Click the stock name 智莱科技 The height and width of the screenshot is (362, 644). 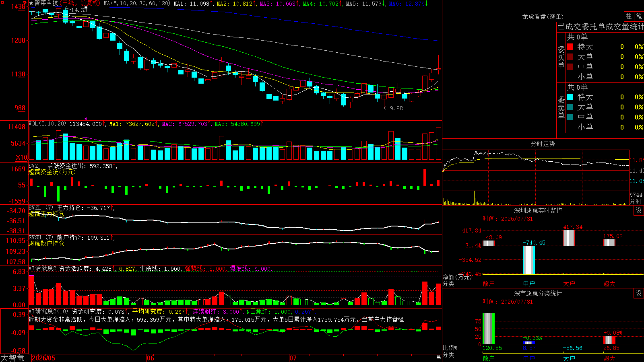click(x=46, y=3)
